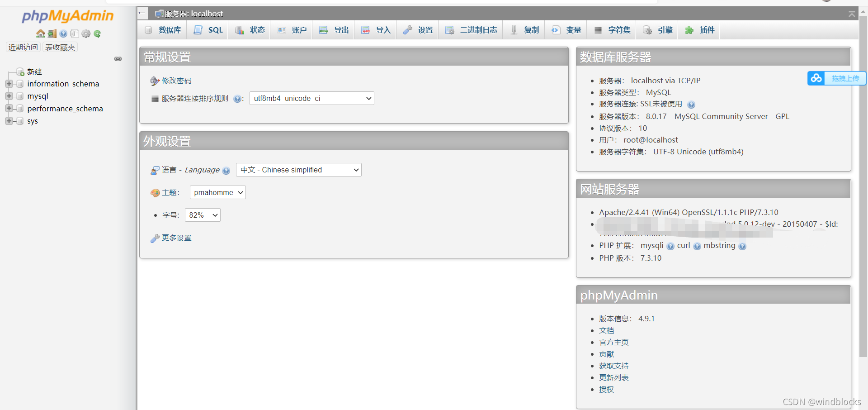Click the 服务器: localhost breadcrumb
This screenshot has width=868, height=410.
(x=193, y=14)
